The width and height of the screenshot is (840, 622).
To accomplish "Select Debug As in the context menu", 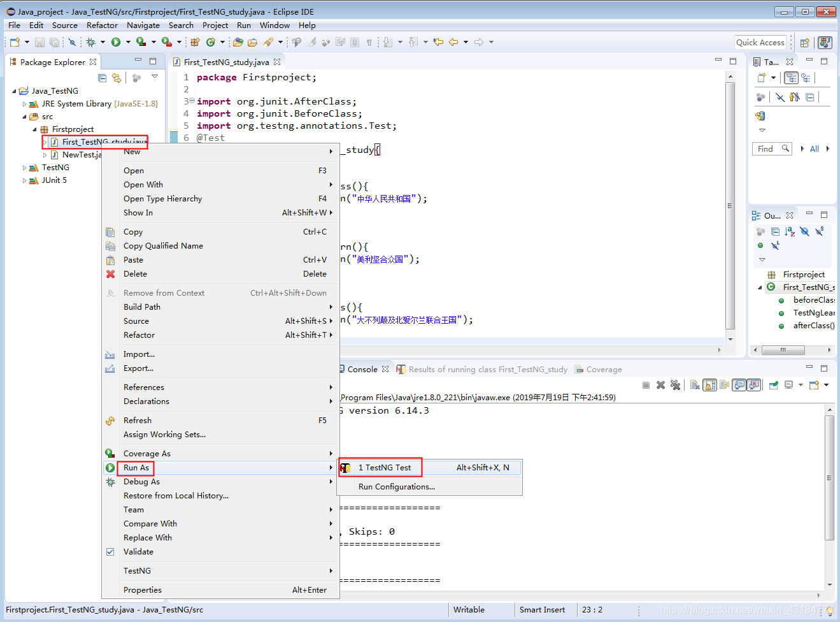I will [x=221, y=482].
